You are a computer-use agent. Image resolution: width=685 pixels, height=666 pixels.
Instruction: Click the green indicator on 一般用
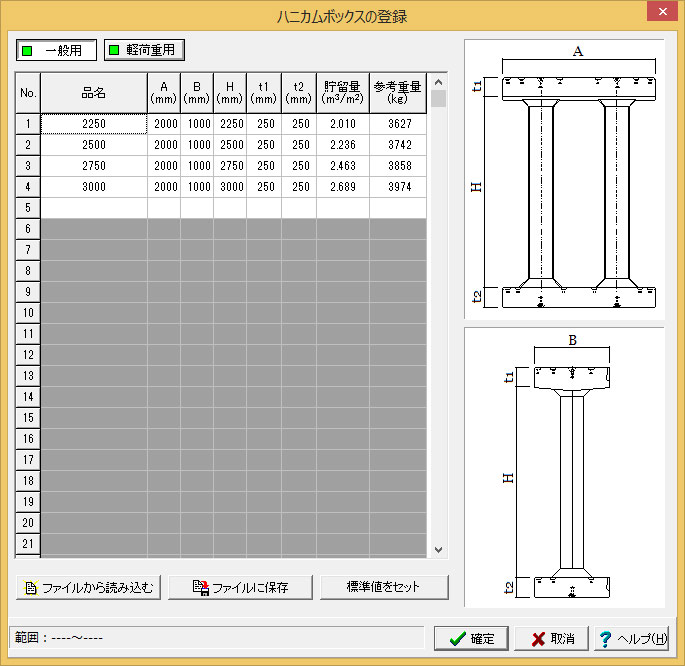click(28, 51)
